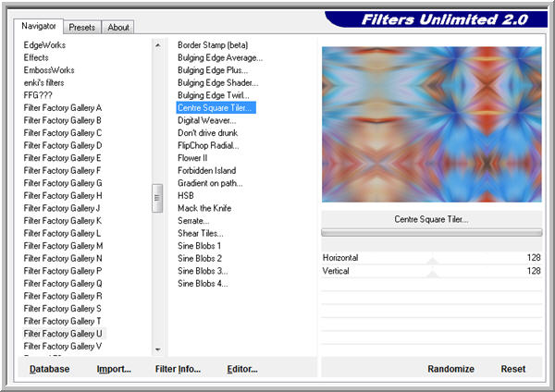Choose Sine Blobs 2 filter
The image size is (555, 392).
200,258
